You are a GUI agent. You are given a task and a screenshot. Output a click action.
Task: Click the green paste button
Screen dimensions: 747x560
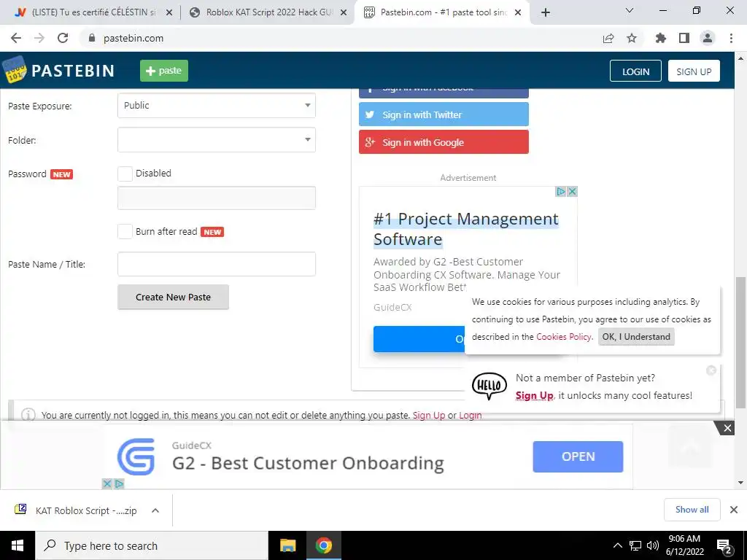[x=164, y=71]
